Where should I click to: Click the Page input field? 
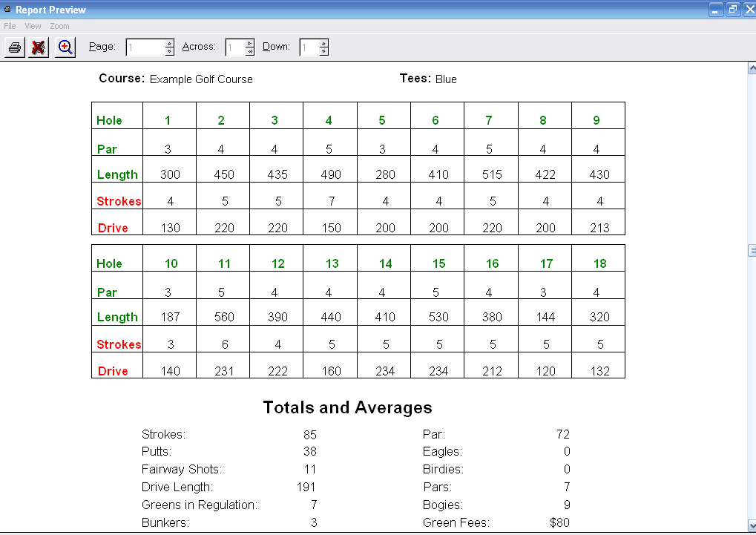point(145,46)
